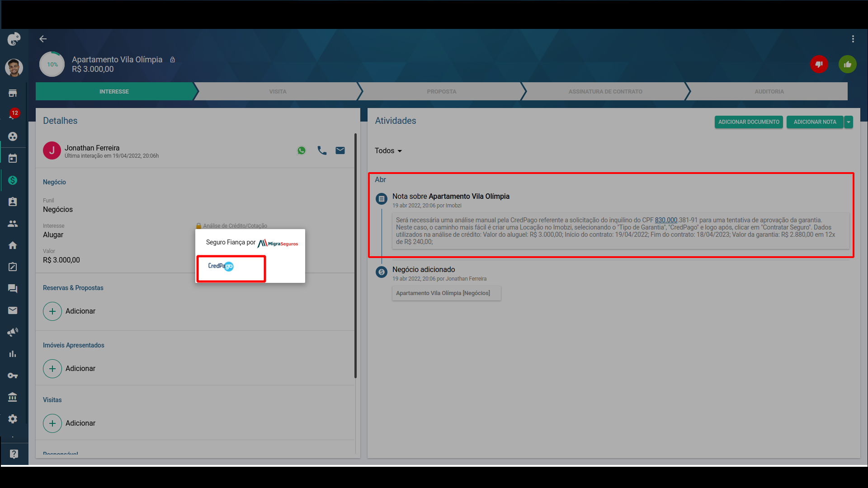Open the bar chart reports icon in the sidebar
The height and width of the screenshot is (488, 868).
[13, 354]
